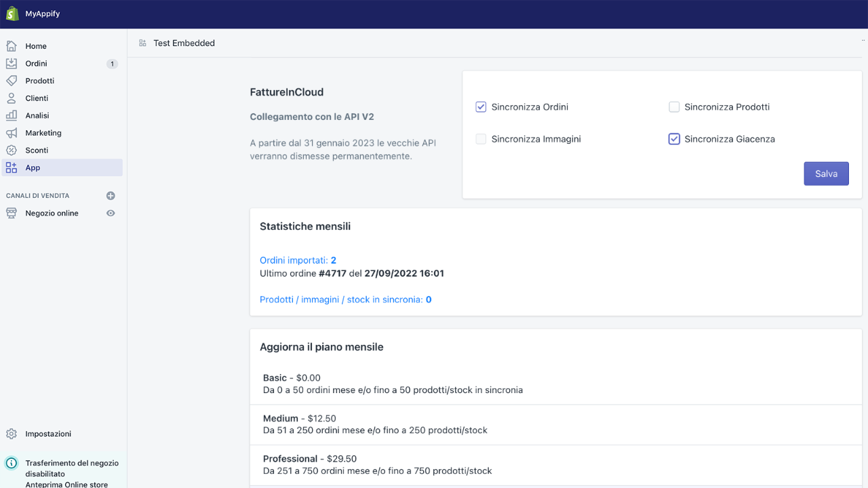Image resolution: width=868 pixels, height=488 pixels.
Task: Click the Clienti person icon
Action: [x=12, y=98]
